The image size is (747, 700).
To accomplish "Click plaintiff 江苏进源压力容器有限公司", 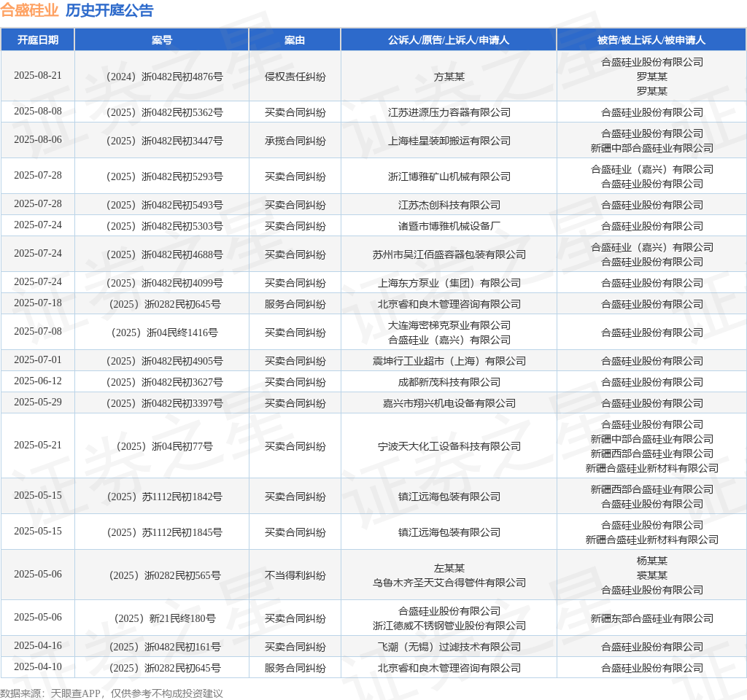I will click(449, 112).
